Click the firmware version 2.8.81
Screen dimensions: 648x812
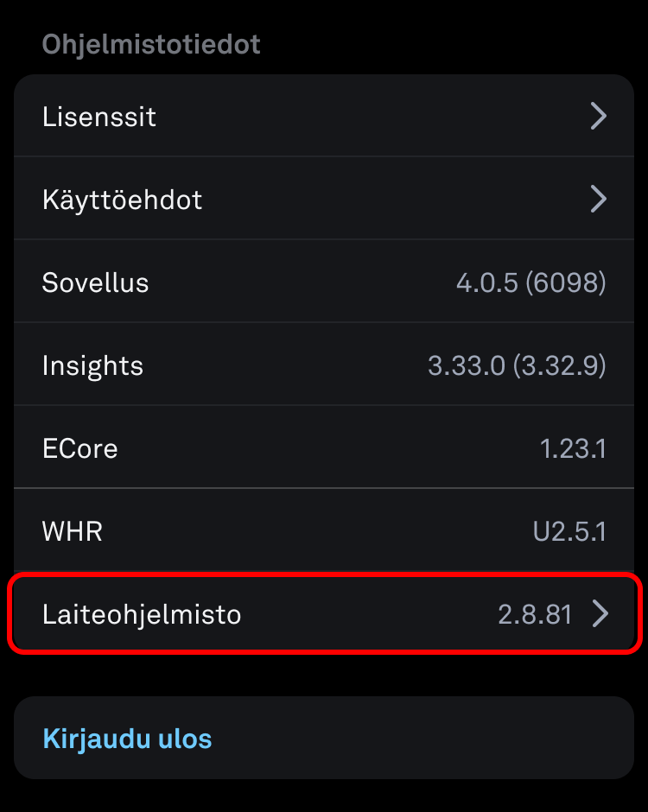(x=535, y=615)
